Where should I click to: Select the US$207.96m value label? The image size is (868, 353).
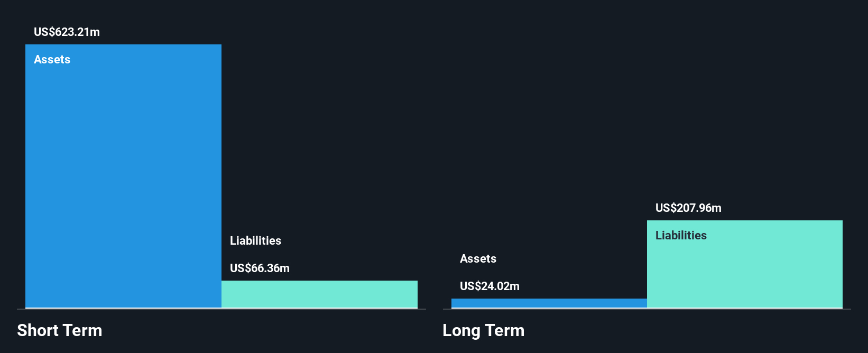coord(688,208)
